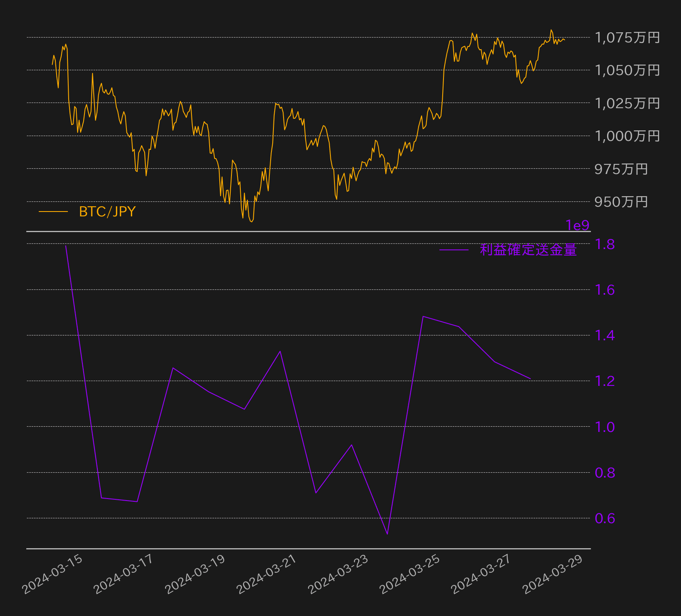Select the 975万円 price axis label
Screen dimensions: 681x616
point(621,169)
